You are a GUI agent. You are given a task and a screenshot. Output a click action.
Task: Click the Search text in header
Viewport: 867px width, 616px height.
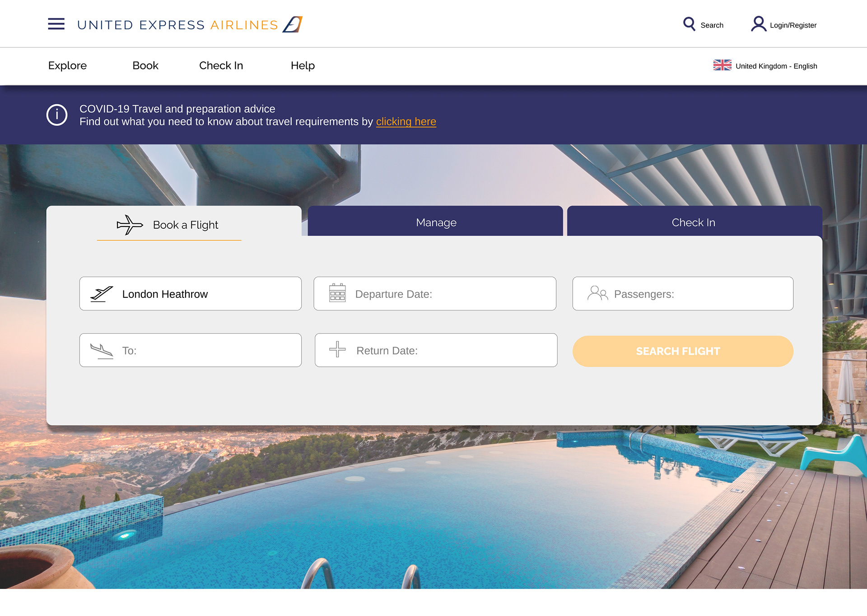[712, 25]
